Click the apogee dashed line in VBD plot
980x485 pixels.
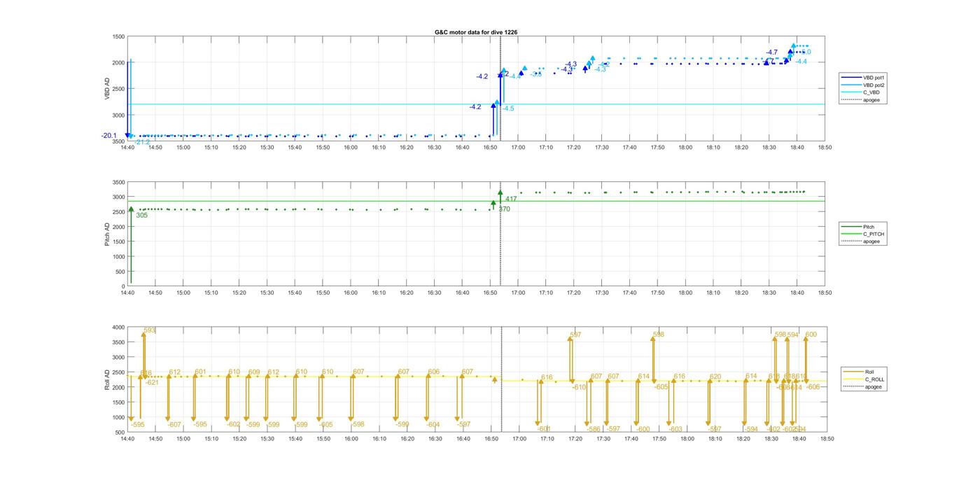tap(500, 88)
